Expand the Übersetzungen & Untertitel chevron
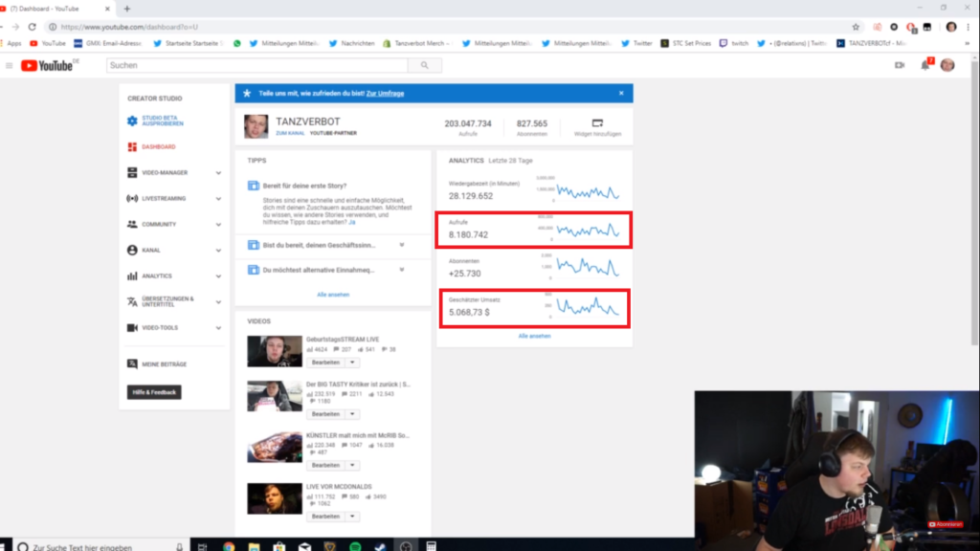The width and height of the screenshot is (980, 551). [218, 302]
